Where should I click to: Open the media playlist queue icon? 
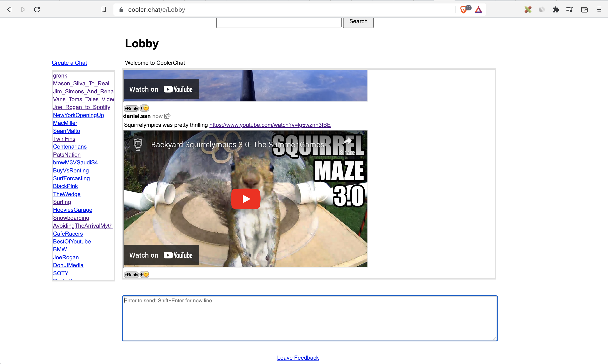tap(570, 10)
